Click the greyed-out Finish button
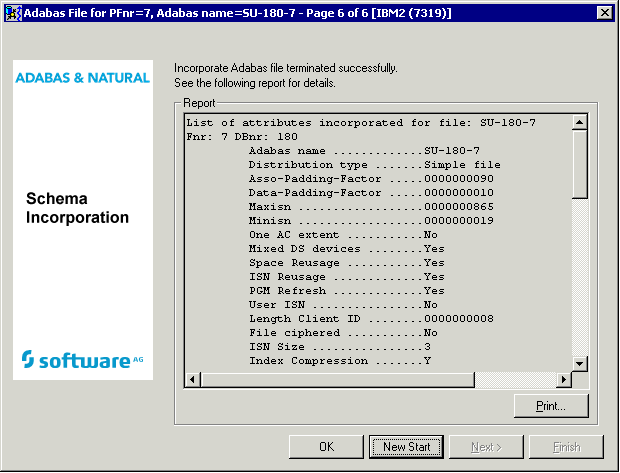Screen dimensions: 620x473 (566, 446)
